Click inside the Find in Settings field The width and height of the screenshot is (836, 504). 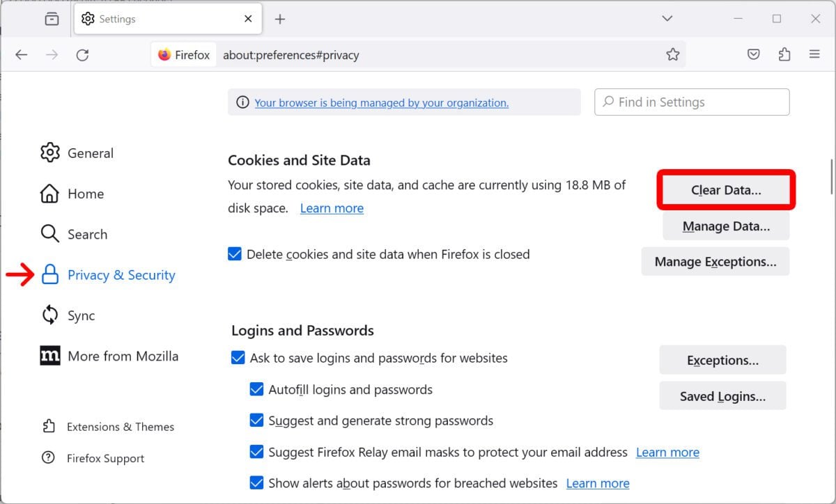pyautogui.click(x=691, y=102)
